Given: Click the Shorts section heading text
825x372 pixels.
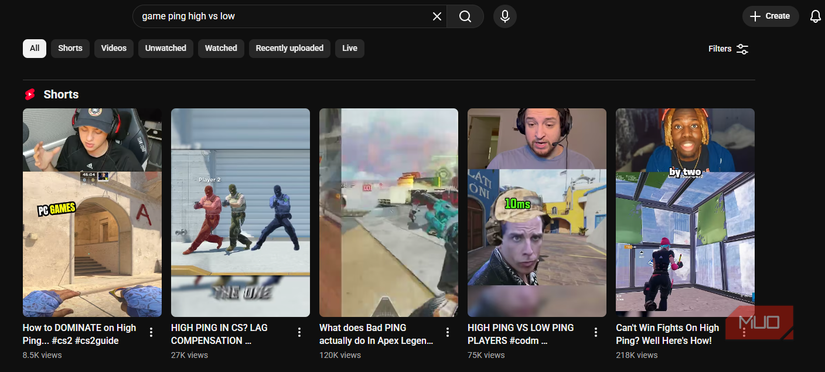Looking at the screenshot, I should click(x=61, y=95).
